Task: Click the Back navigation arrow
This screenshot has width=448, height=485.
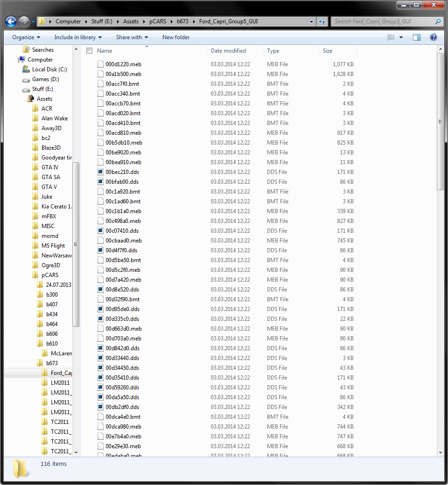Action: coord(10,21)
